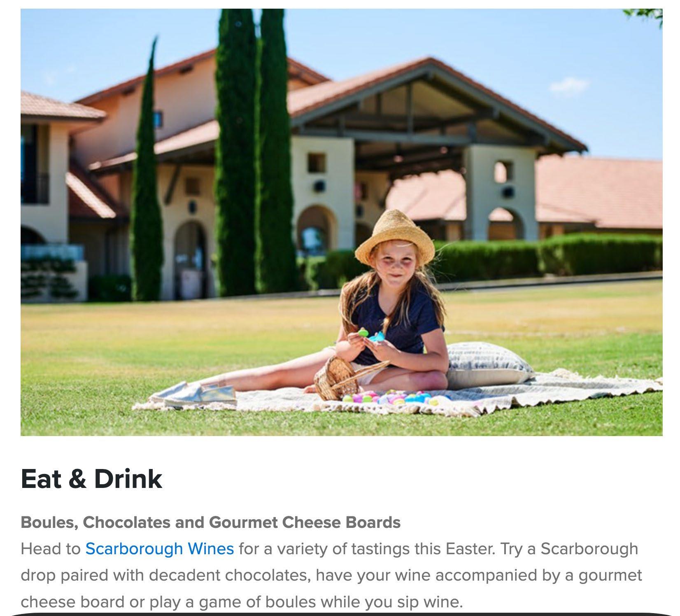The height and width of the screenshot is (616, 680).
Task: Open the Scarborough Wines link
Action: point(160,549)
